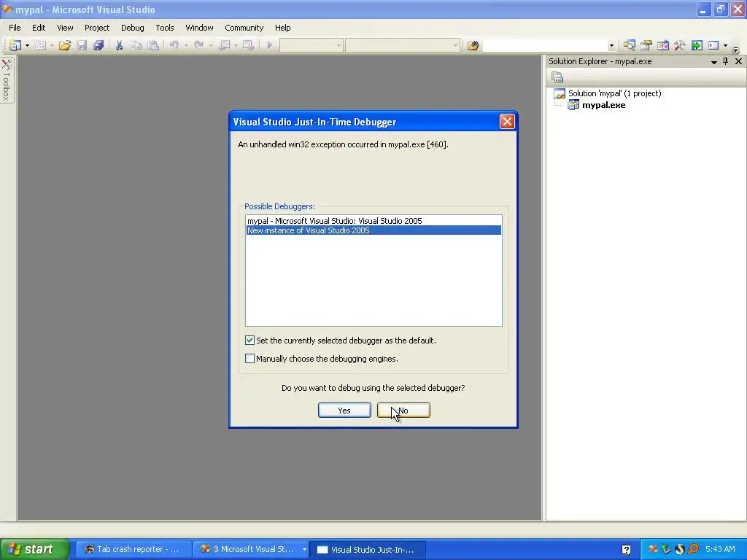The width and height of the screenshot is (747, 560).
Task: Open the collapsed Toolbox side tab
Action: point(7,80)
